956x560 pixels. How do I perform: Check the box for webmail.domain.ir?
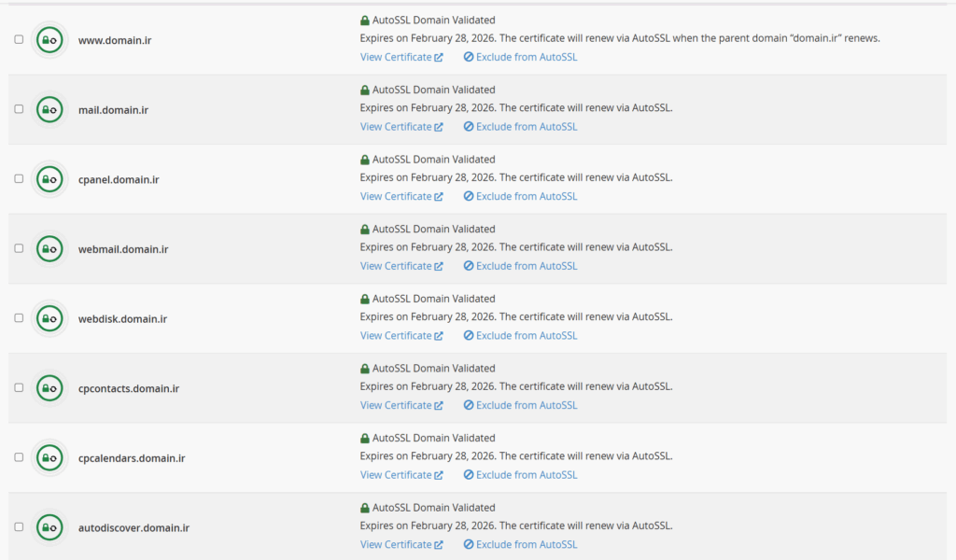(x=19, y=248)
